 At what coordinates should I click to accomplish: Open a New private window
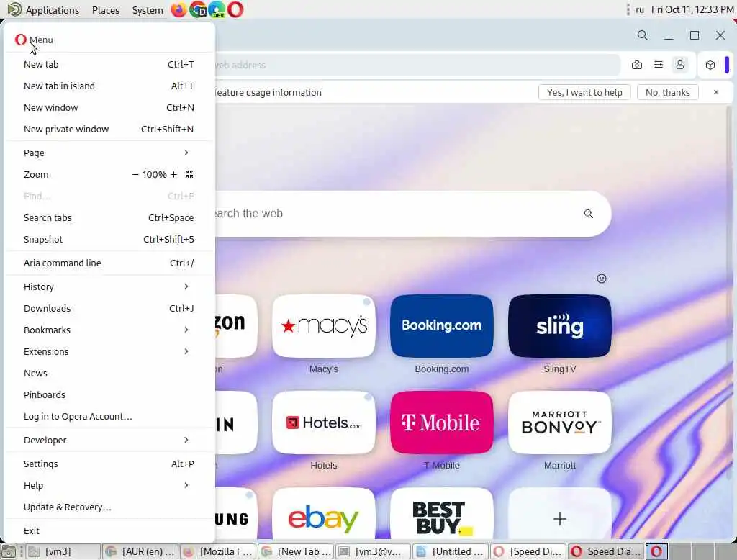109,130
